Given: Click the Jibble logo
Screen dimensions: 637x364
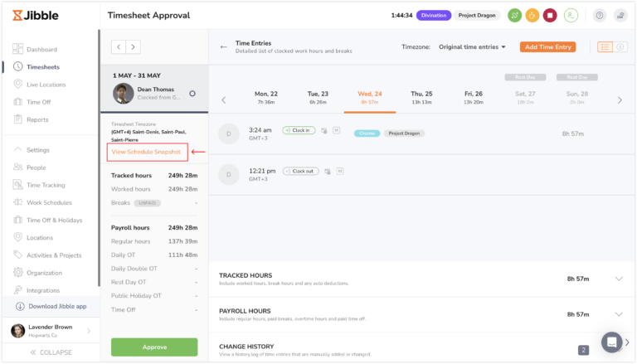Looking at the screenshot, I should 36,16.
